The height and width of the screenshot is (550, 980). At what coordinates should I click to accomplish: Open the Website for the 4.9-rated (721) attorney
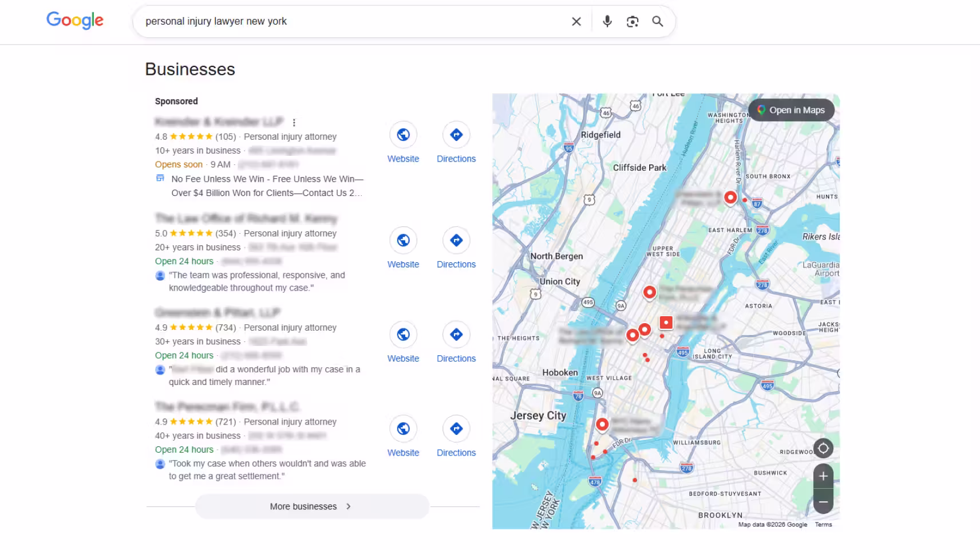[404, 437]
